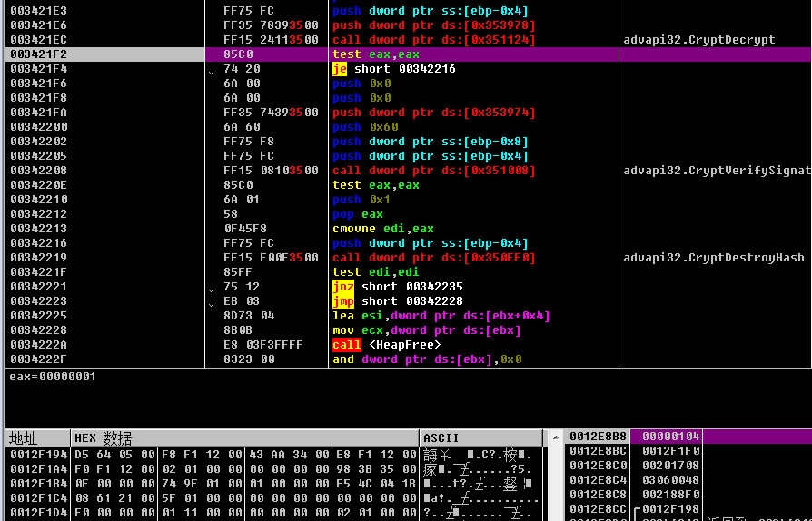
Task: Click the eax=00000001 info pane line
Action: click(53, 377)
